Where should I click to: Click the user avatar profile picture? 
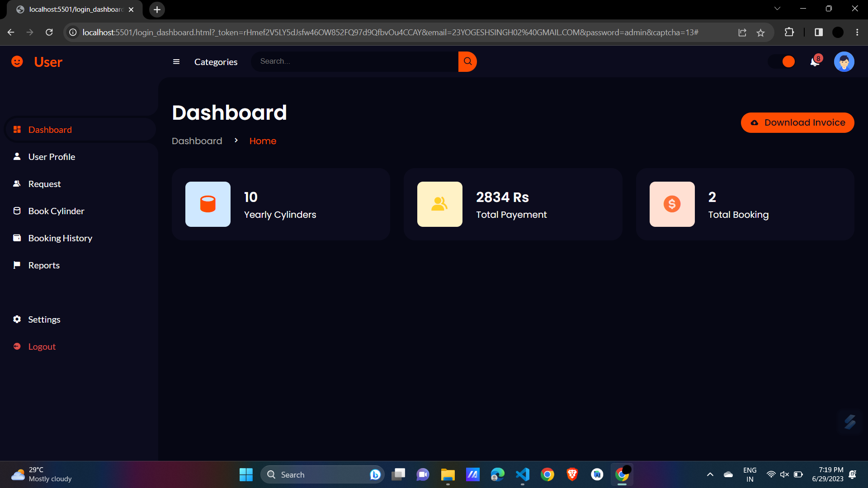coord(844,62)
